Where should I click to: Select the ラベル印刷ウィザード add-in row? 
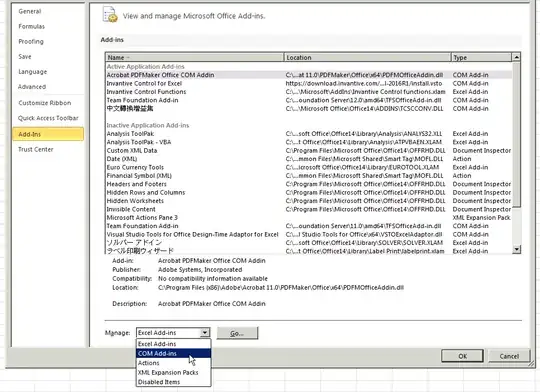[x=309, y=251]
